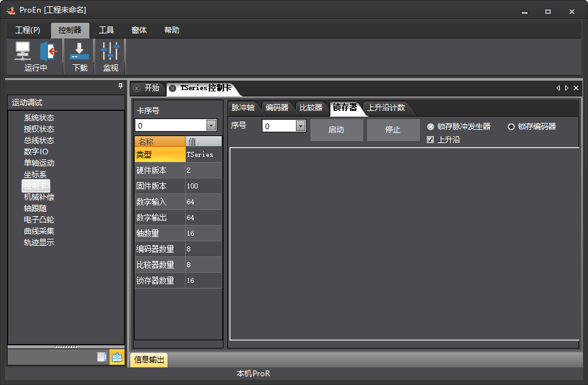Toggle the pin icon on the side panel
This screenshot has width=588, height=385.
(120, 86)
